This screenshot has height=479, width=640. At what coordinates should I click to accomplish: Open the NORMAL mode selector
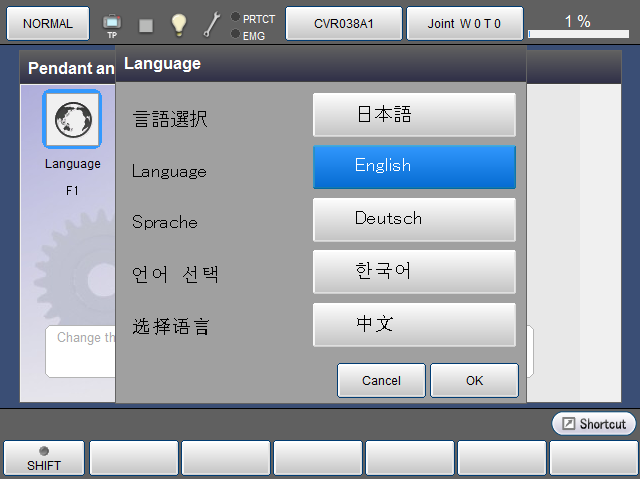[48, 23]
